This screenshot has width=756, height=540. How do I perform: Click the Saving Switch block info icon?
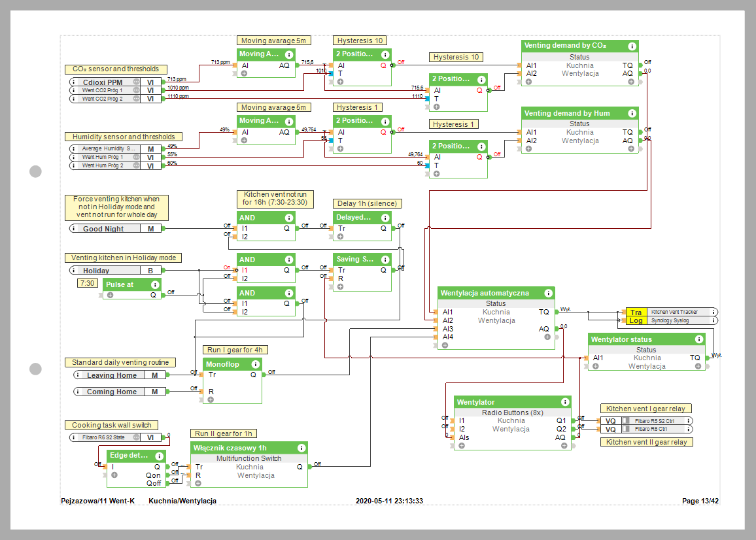[385, 260]
